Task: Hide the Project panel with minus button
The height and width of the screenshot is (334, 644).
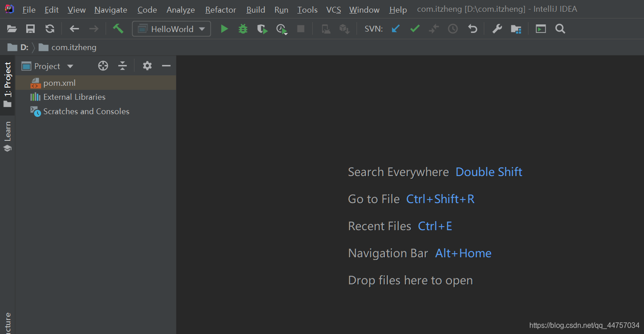Action: [166, 66]
